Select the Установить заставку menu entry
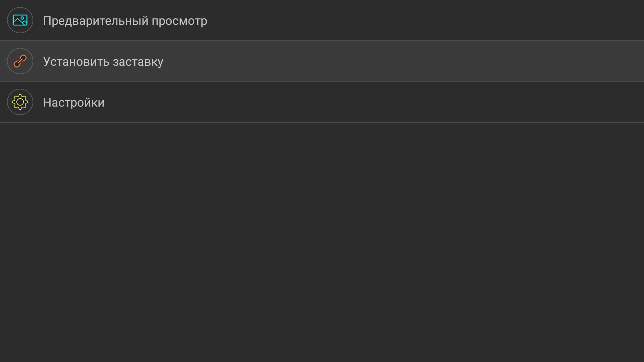 [322, 61]
